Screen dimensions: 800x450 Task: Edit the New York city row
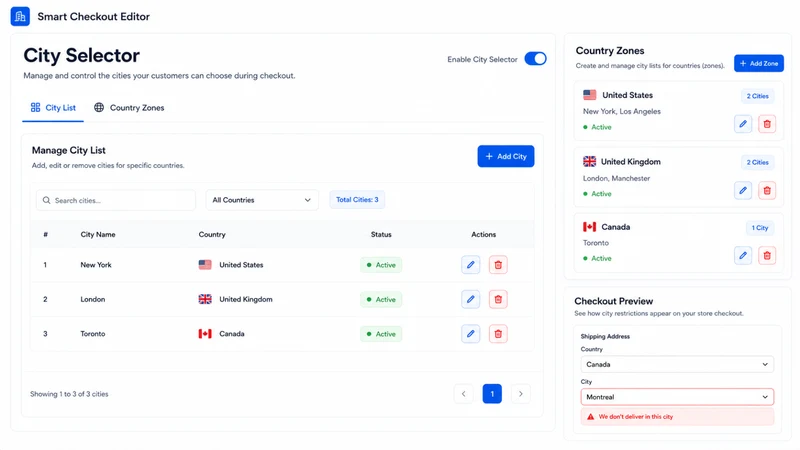[x=470, y=265]
